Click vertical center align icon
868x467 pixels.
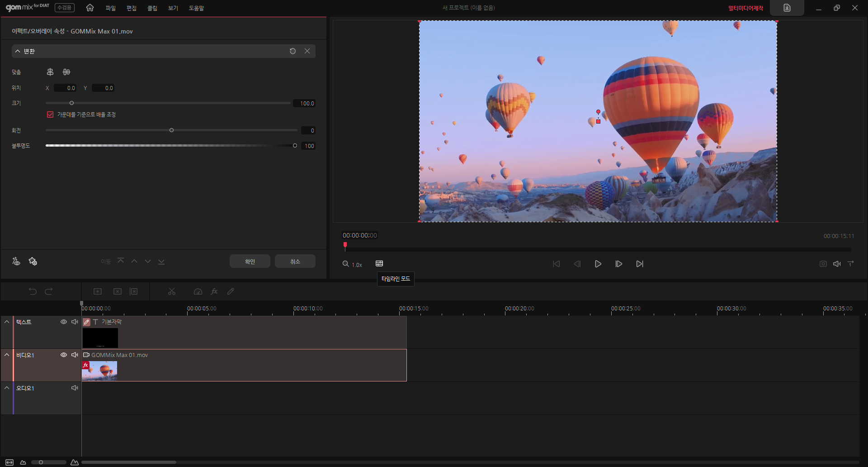[x=66, y=72]
